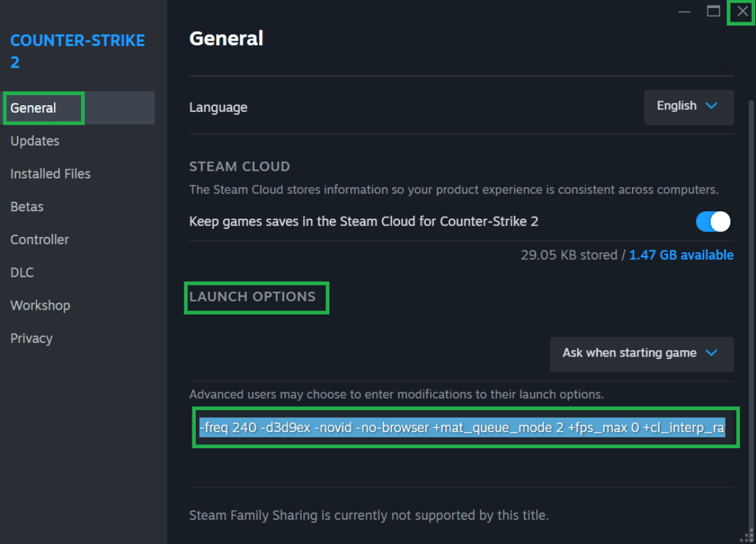Maximize the properties window

point(713,11)
